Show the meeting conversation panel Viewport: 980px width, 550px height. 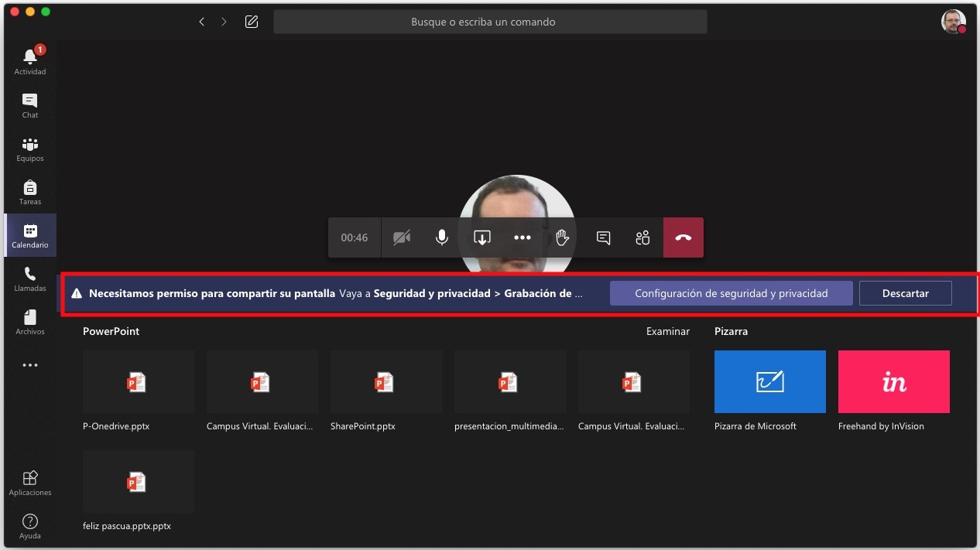click(603, 237)
